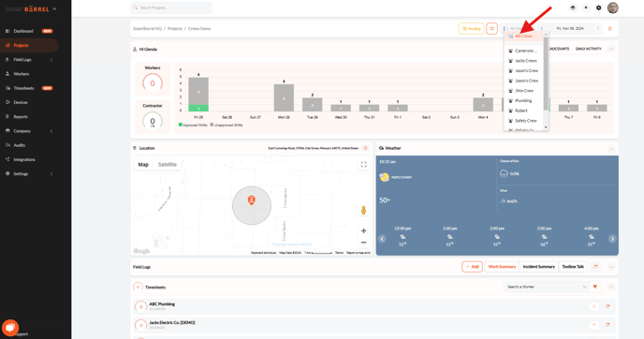
Task: Select the Street View pegman icon
Action: [363, 211]
